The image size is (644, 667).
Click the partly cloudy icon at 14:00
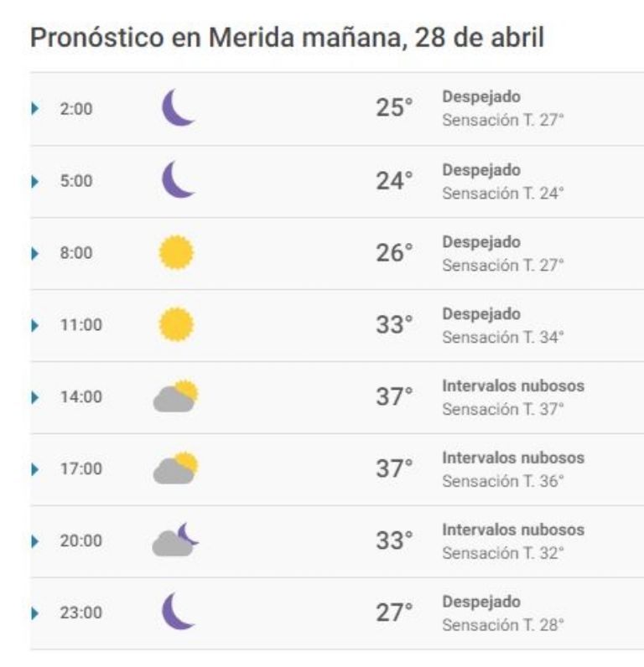[x=176, y=396]
